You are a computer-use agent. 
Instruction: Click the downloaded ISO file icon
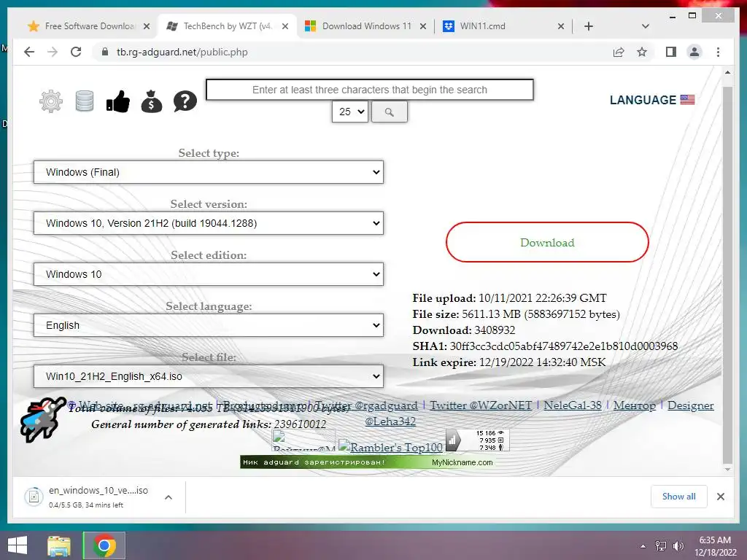pyautogui.click(x=34, y=497)
